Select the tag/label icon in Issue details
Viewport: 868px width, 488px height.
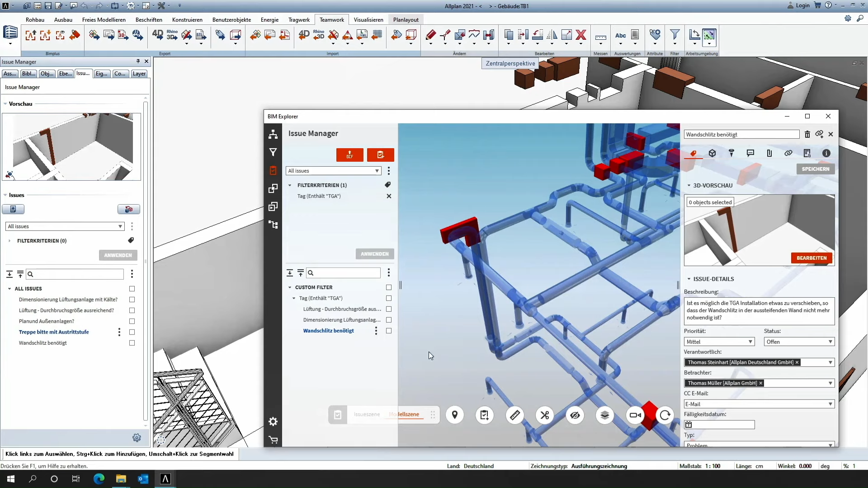click(693, 153)
